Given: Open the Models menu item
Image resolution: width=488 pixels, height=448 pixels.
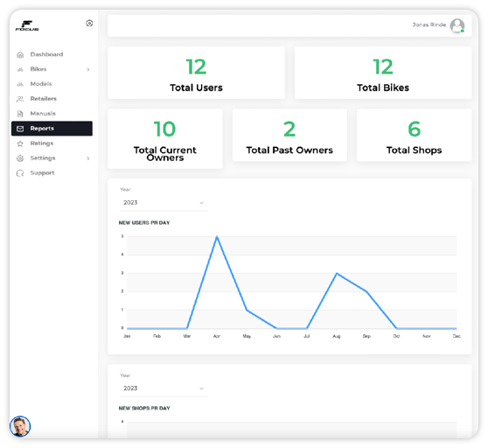Looking at the screenshot, I should click(x=52, y=84).
